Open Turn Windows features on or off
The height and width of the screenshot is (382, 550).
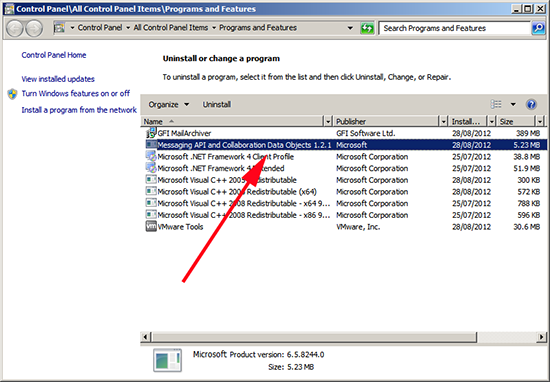pos(75,94)
